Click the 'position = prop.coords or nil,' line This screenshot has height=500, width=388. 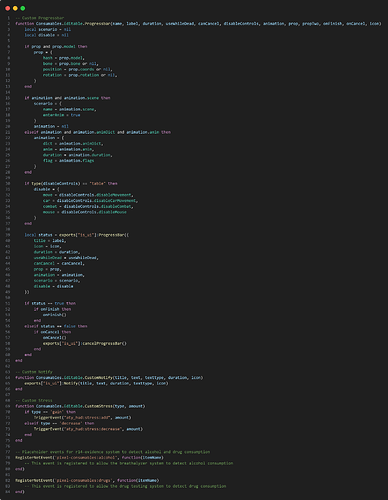pyautogui.click(x=77, y=69)
